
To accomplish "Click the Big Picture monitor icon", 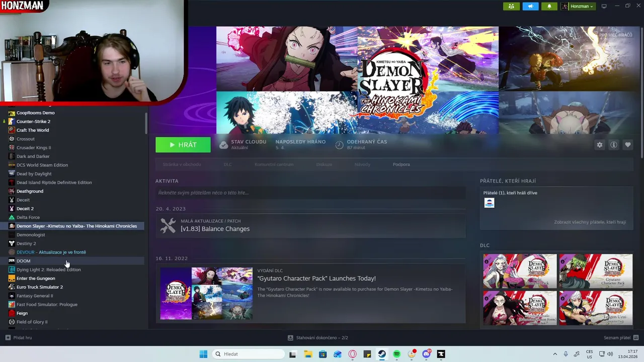I will pos(604,6).
